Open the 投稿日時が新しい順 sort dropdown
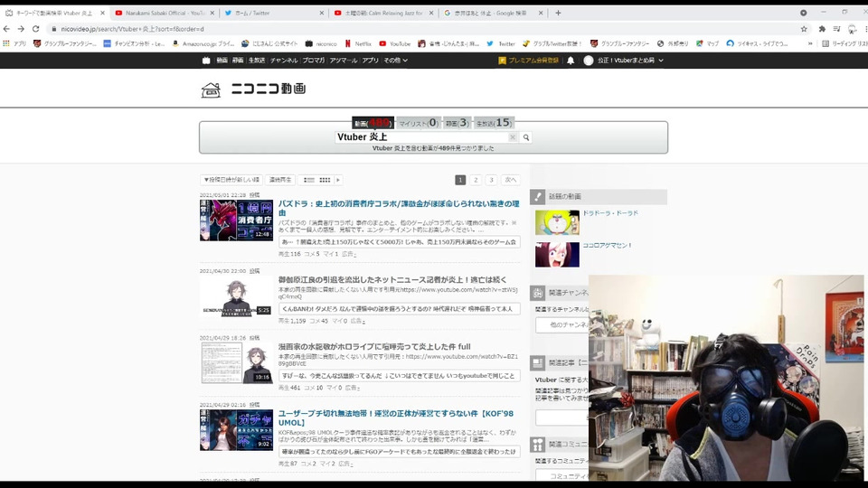The image size is (868, 488). pyautogui.click(x=231, y=180)
